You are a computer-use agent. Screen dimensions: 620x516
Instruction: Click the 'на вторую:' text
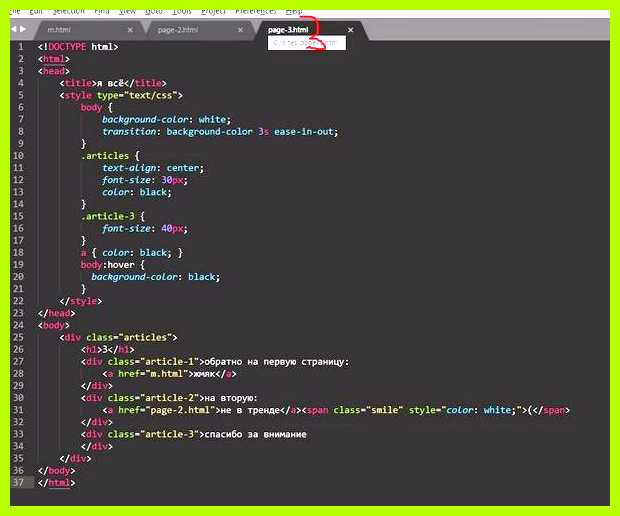231,398
